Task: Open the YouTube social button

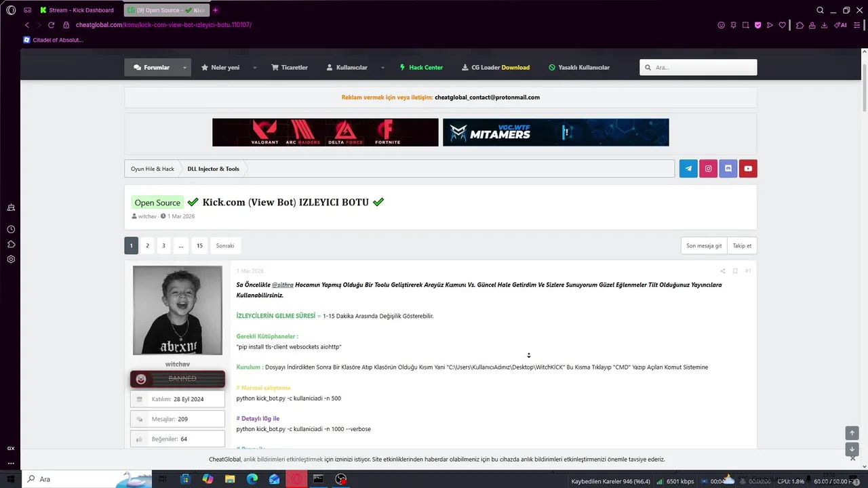Action: point(748,169)
